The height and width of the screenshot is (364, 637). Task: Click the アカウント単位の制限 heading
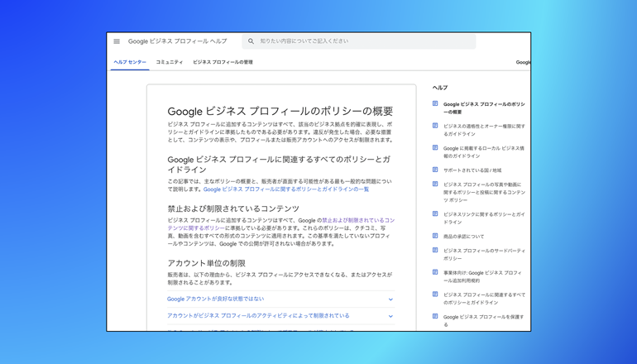pos(206,263)
